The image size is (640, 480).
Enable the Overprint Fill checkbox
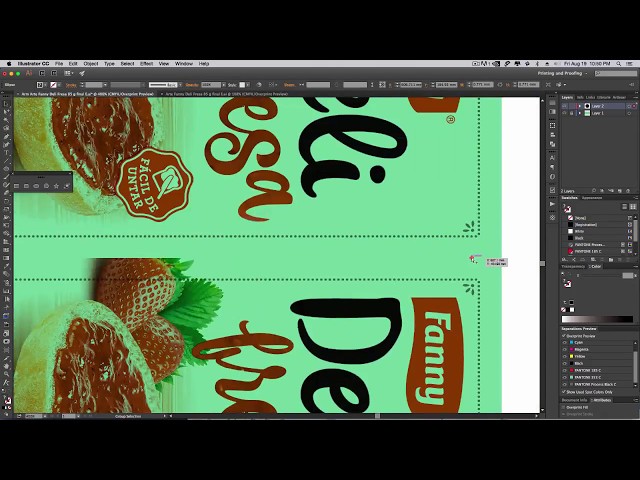(x=564, y=407)
